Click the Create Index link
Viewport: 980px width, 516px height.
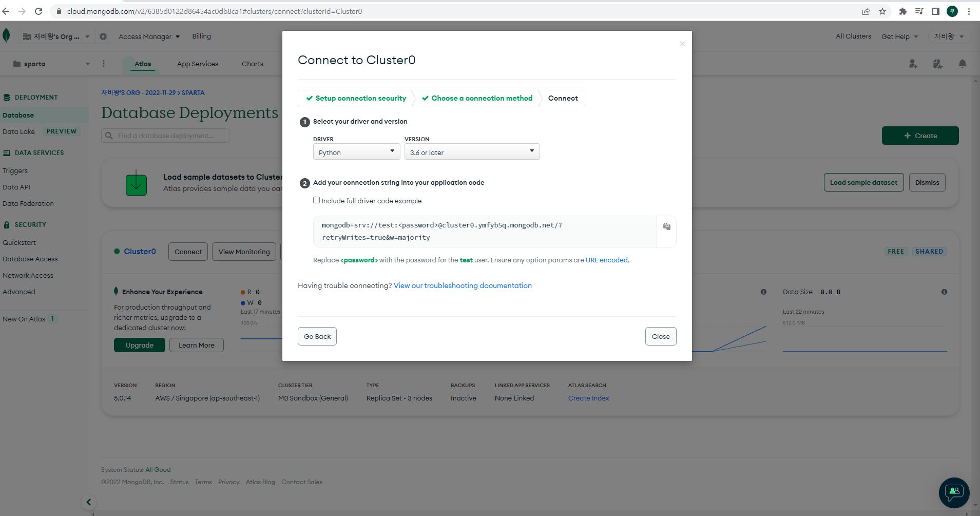pyautogui.click(x=588, y=398)
